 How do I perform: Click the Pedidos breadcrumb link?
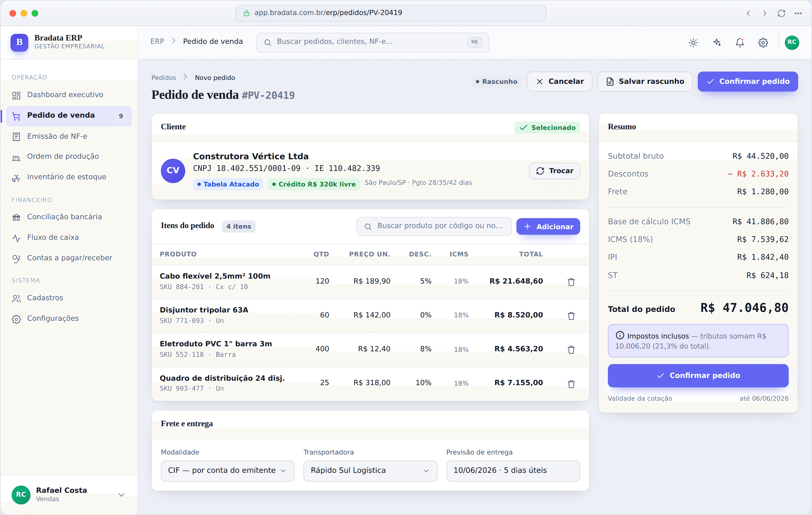point(164,78)
